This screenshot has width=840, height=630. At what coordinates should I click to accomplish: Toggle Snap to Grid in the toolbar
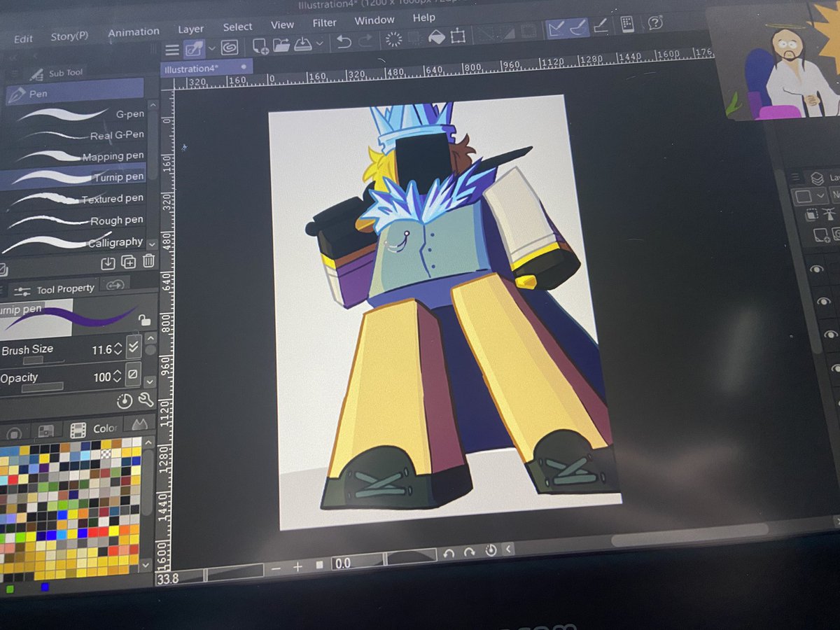601,26
